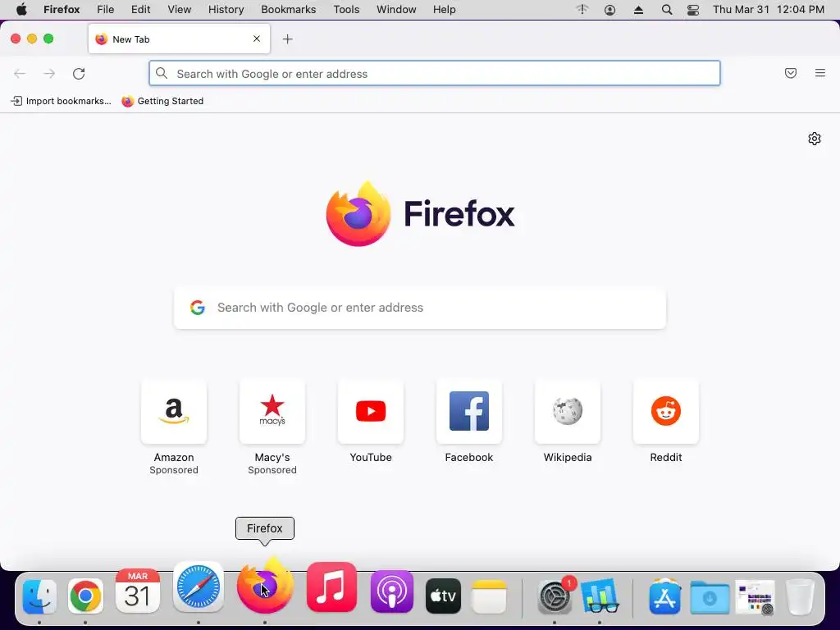Go back one page
This screenshot has height=630, width=840.
[x=20, y=73]
